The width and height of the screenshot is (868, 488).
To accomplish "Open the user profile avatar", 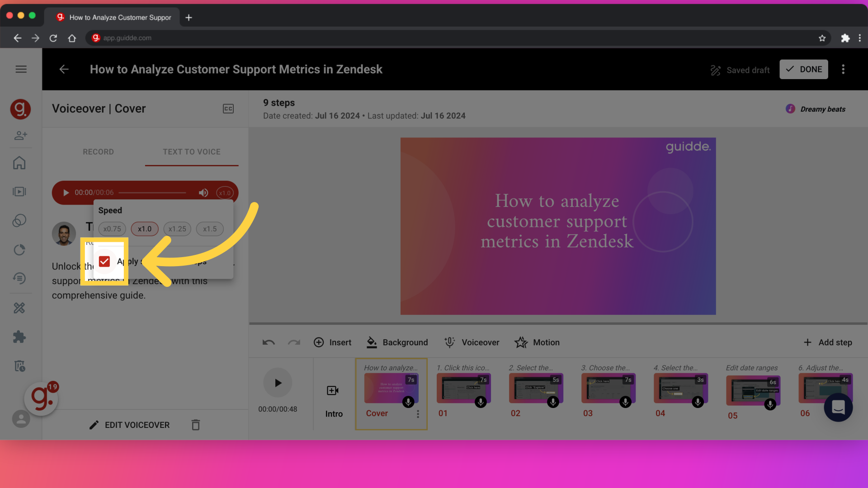I will click(x=21, y=419).
